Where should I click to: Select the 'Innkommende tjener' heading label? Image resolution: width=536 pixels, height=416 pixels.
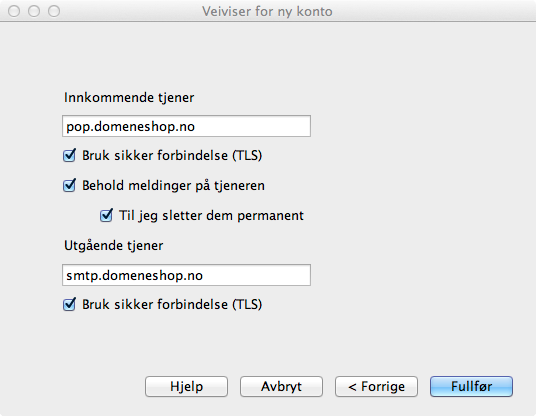(x=129, y=97)
